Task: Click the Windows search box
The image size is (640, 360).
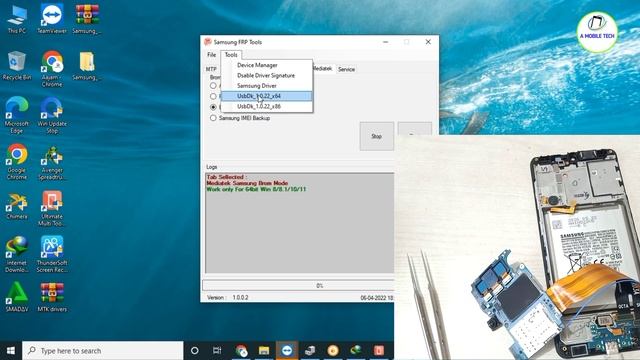Action: (x=103, y=351)
